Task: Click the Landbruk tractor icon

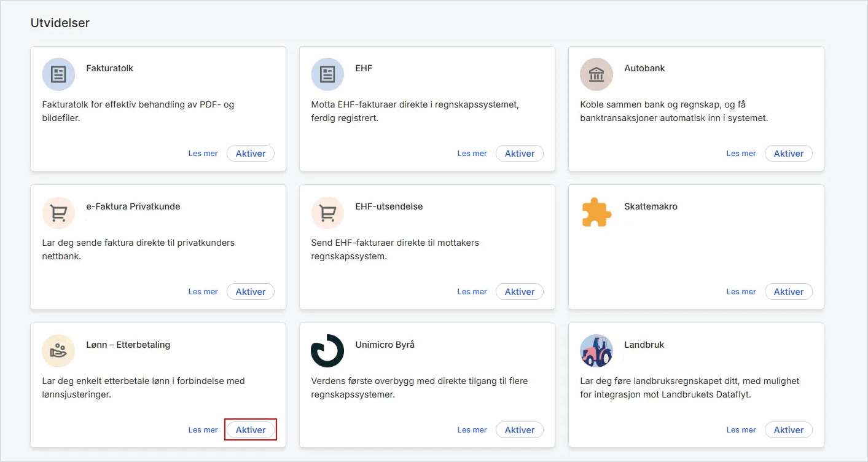Action: pyautogui.click(x=596, y=351)
